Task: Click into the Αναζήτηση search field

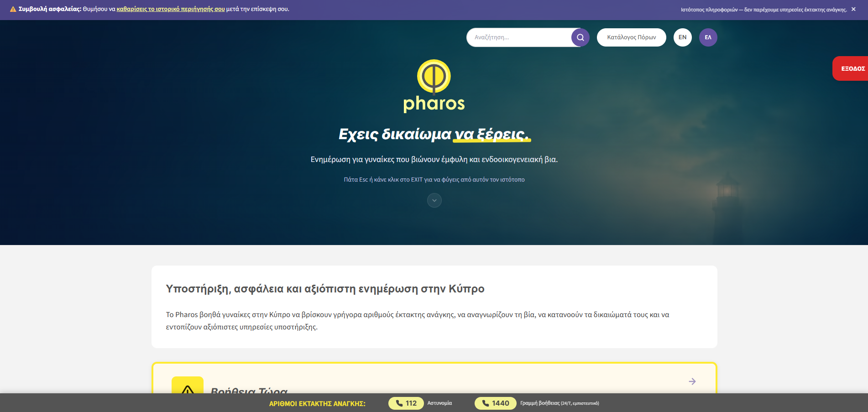Action: tap(518, 37)
